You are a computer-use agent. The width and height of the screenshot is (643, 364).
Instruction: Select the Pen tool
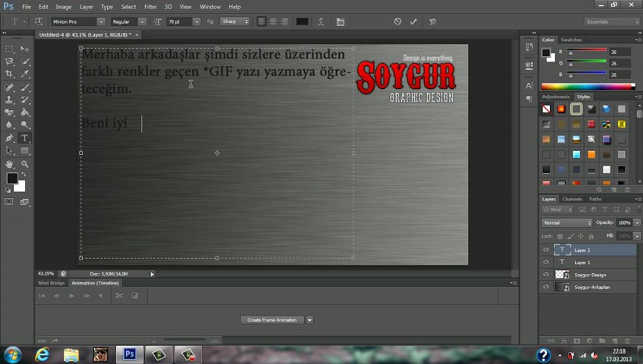(x=9, y=138)
